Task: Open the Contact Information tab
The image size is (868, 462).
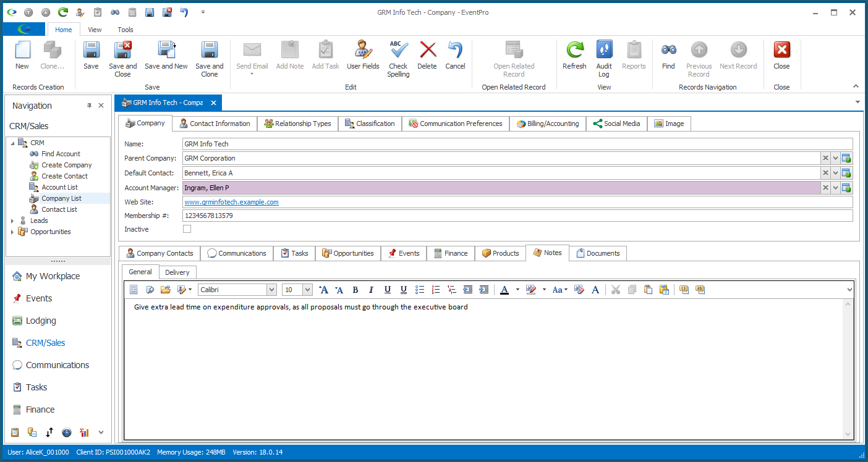Action: pyautogui.click(x=215, y=124)
